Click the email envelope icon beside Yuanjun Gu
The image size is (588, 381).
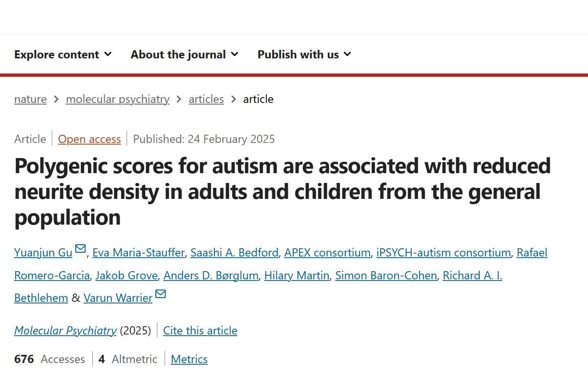pyautogui.click(x=80, y=249)
